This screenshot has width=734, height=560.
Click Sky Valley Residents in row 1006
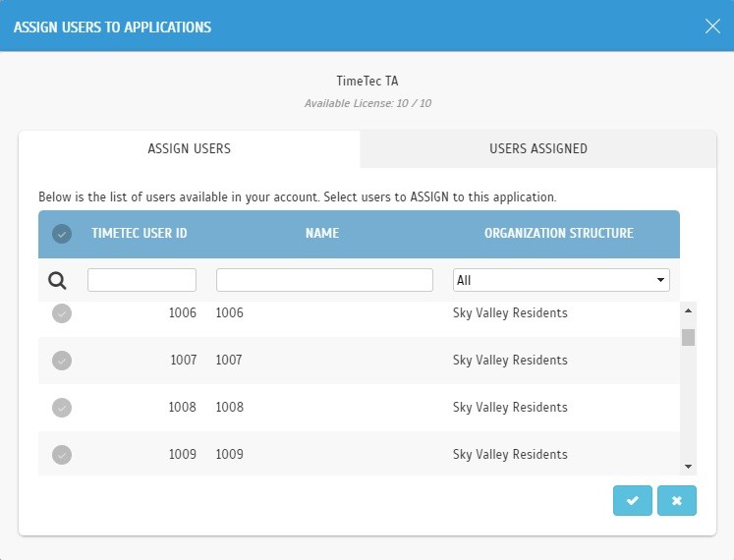[x=510, y=312]
